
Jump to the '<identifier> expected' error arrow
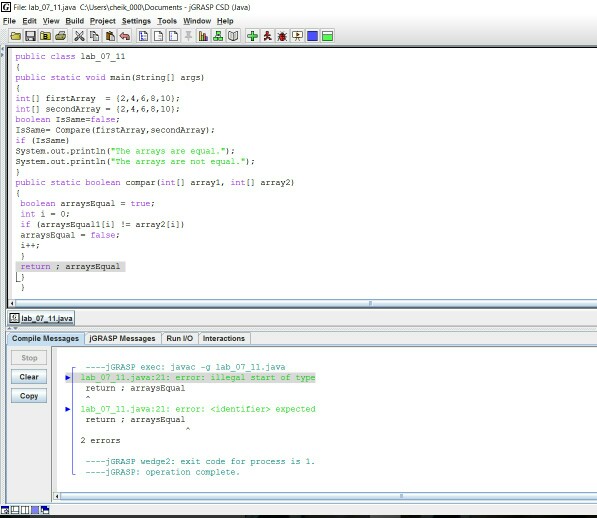point(68,409)
